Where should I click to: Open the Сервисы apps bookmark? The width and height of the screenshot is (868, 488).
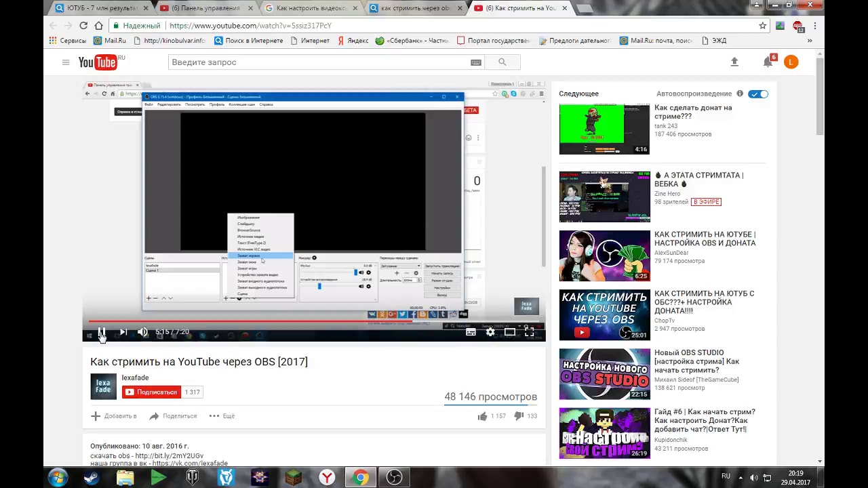click(x=67, y=41)
